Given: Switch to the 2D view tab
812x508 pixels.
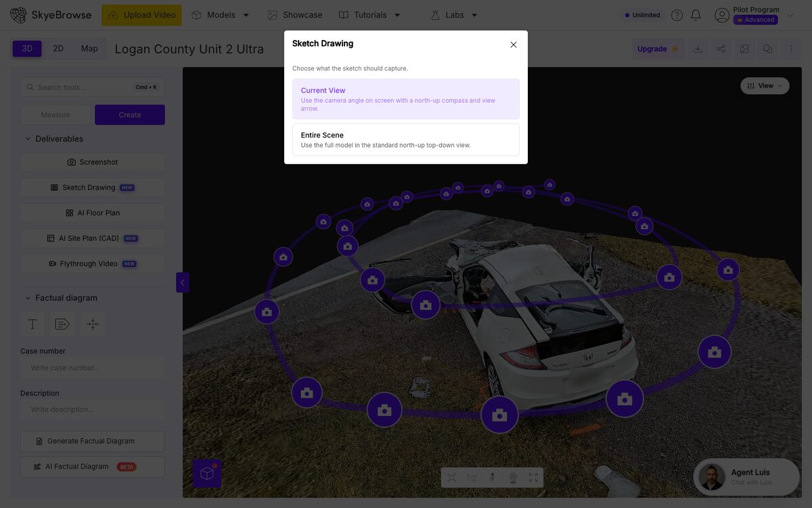Looking at the screenshot, I should [58, 49].
